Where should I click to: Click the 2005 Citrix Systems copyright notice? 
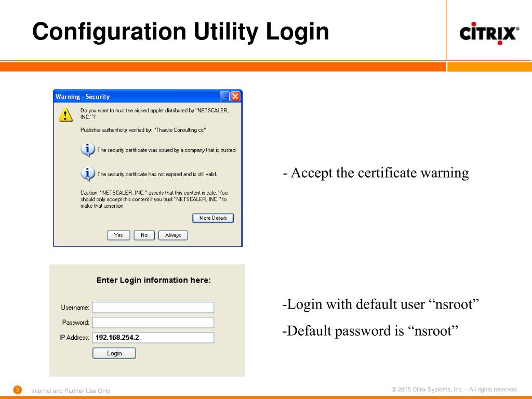[454, 388]
